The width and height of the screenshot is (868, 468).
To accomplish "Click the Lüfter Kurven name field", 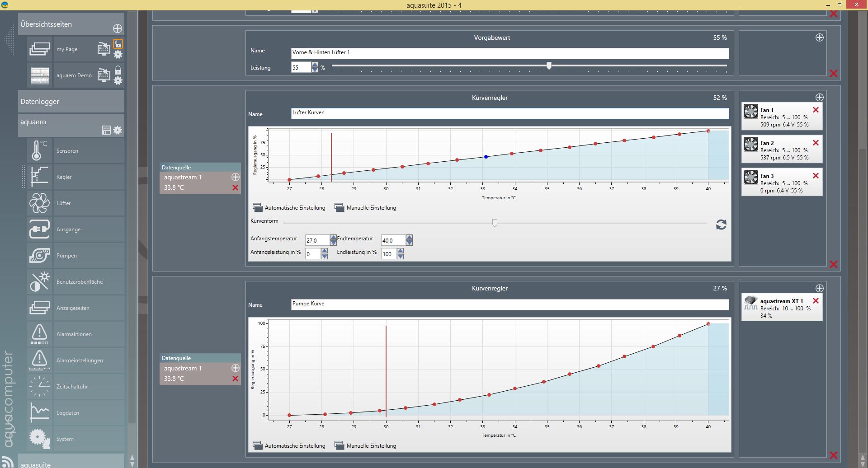I will pyautogui.click(x=509, y=113).
